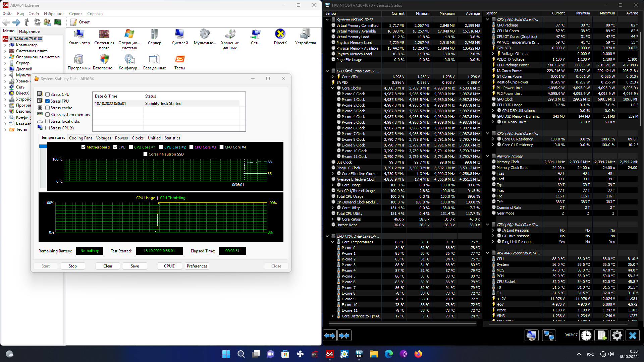Viewport: 644px width, 362px height.
Task: Enable the Stress CPU checkbox
Action: pos(48,95)
